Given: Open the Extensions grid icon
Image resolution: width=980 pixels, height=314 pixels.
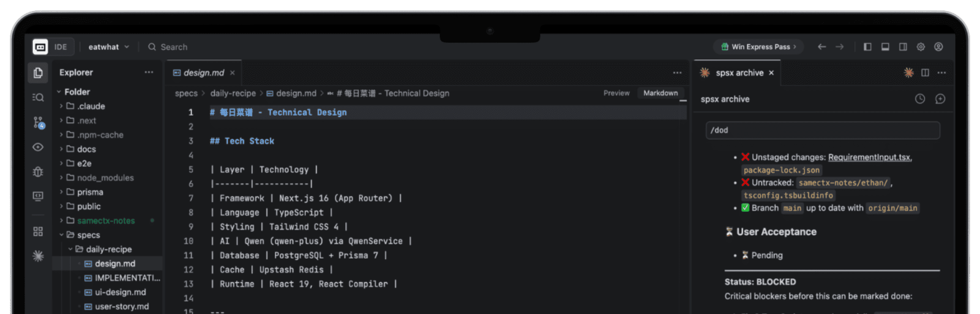Looking at the screenshot, I should point(38,231).
